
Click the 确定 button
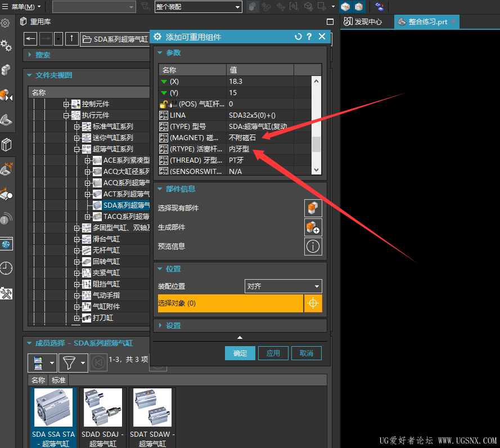coord(240,353)
